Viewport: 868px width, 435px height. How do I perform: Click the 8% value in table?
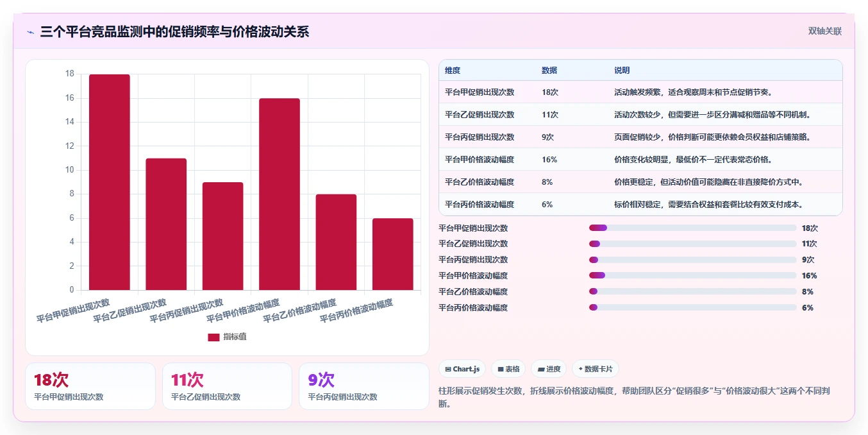[547, 182]
